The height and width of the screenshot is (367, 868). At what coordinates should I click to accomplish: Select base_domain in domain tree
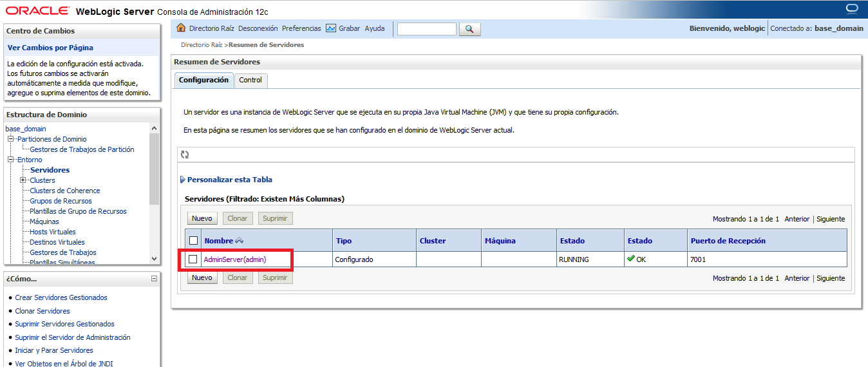pyautogui.click(x=26, y=129)
